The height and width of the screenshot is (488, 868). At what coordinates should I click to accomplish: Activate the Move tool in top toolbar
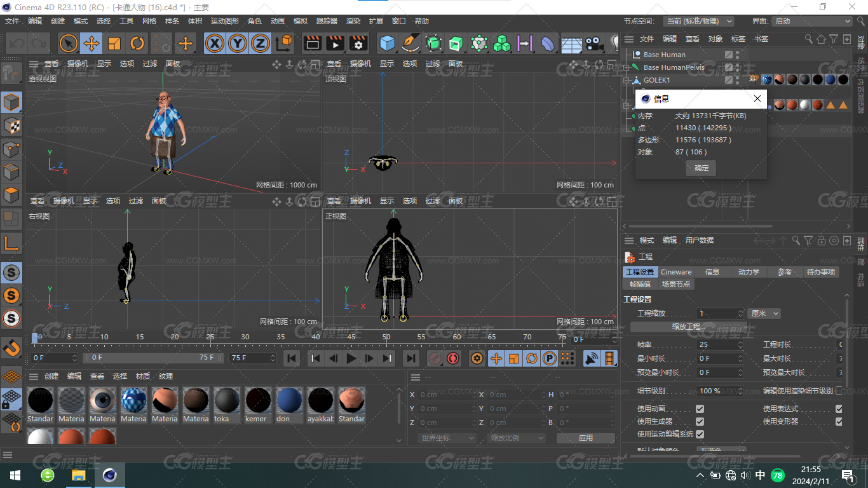tap(92, 43)
